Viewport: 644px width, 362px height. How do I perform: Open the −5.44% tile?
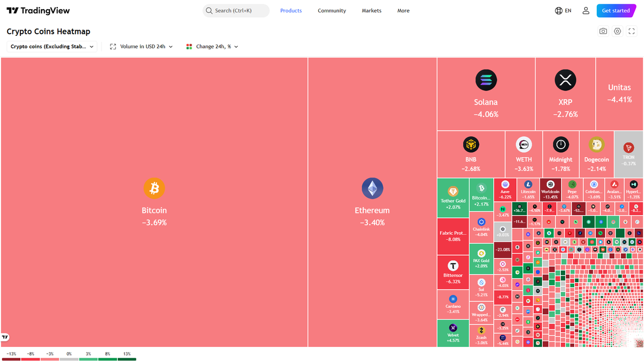(x=503, y=340)
